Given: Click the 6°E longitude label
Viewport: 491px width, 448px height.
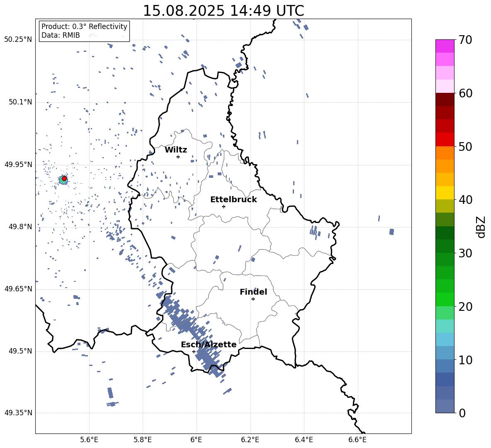Looking at the screenshot, I should 196,440.
